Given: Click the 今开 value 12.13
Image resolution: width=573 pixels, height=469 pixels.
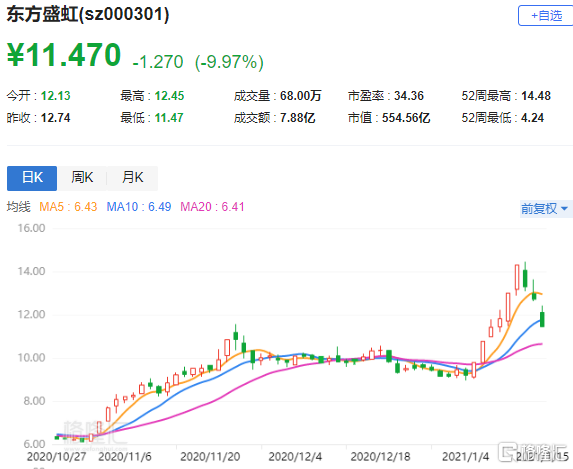Looking at the screenshot, I should 56,96.
